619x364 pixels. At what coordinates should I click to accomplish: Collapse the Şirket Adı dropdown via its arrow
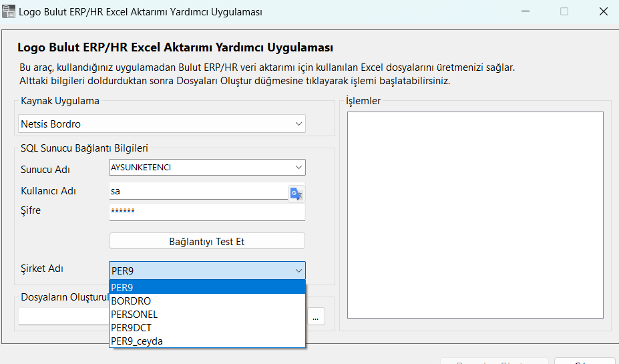tap(298, 270)
